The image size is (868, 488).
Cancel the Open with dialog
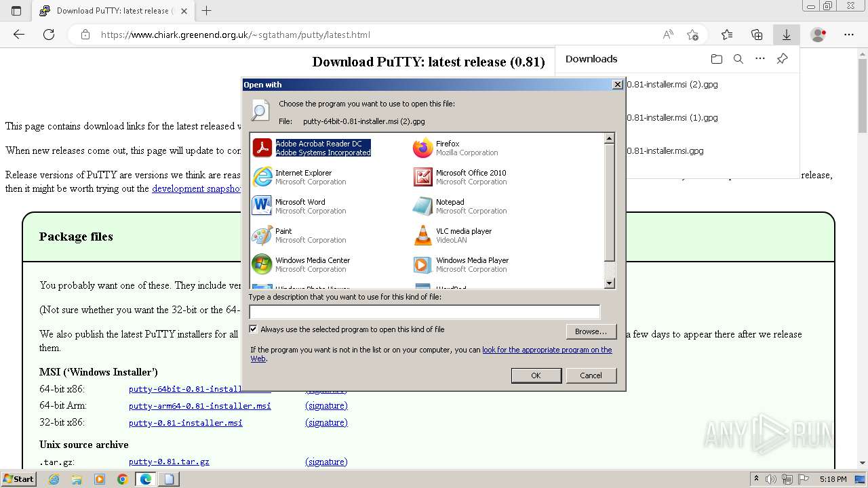click(591, 375)
